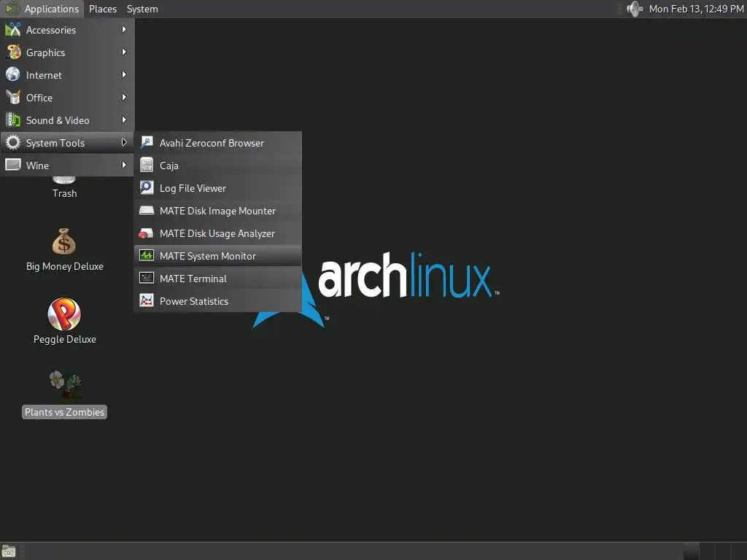The image size is (747, 560).
Task: Open the Places menu
Action: pyautogui.click(x=102, y=9)
